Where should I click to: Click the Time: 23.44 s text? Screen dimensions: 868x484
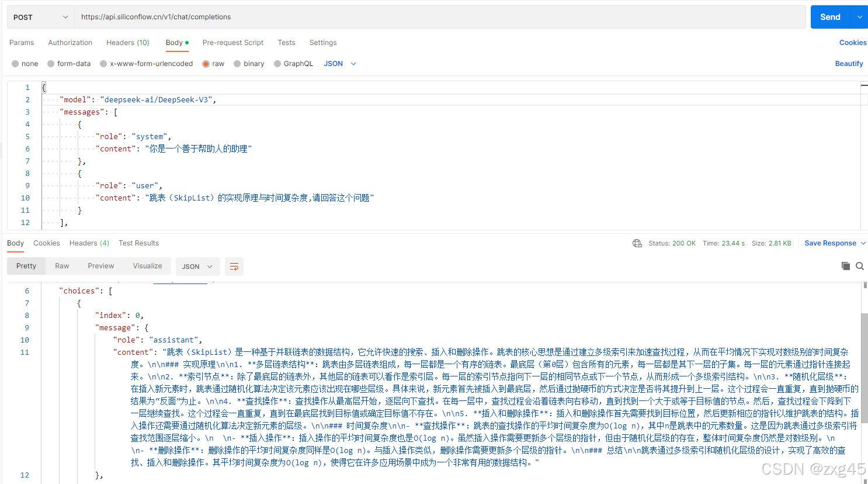pos(724,243)
